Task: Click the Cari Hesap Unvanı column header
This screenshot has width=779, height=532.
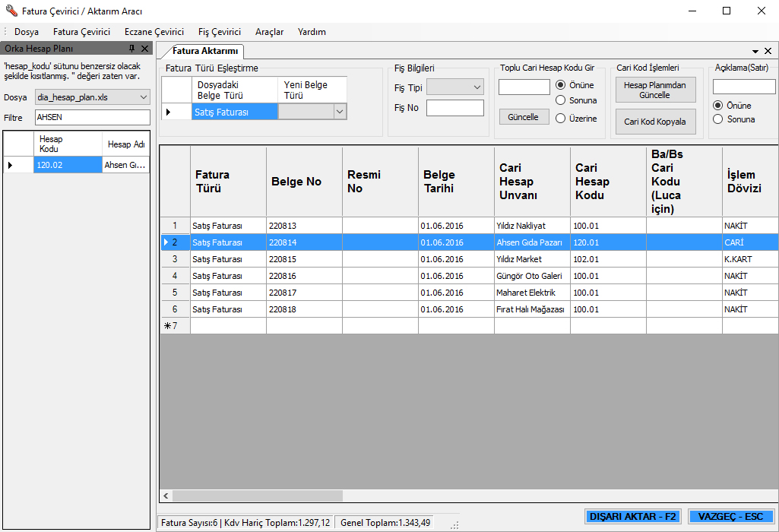Action: pos(532,182)
